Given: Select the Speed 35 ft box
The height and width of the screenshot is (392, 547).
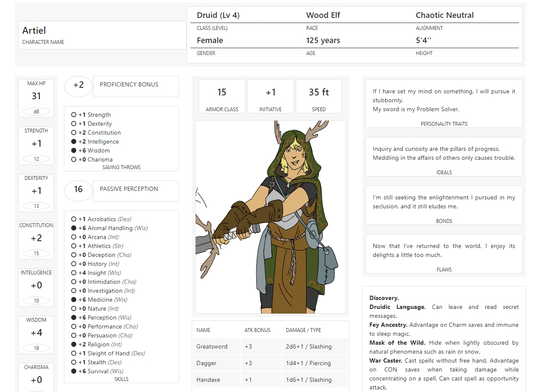Looking at the screenshot, I should click(x=319, y=96).
